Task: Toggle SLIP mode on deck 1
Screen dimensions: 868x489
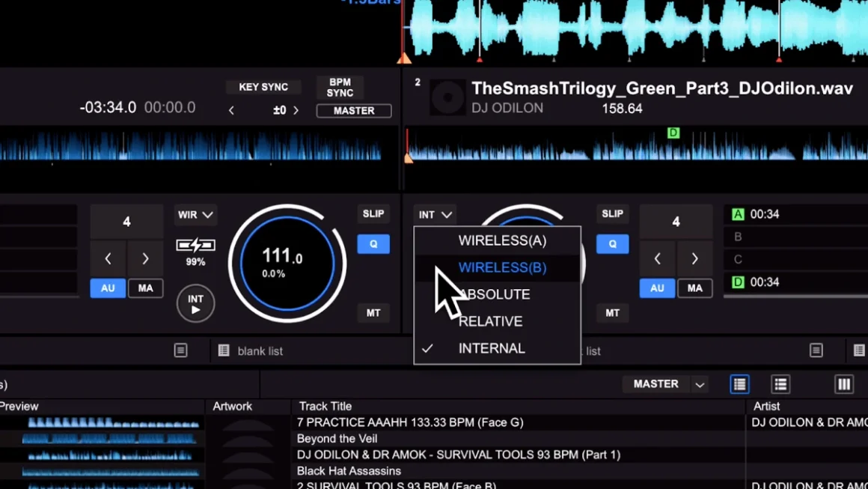Action: pyautogui.click(x=373, y=213)
